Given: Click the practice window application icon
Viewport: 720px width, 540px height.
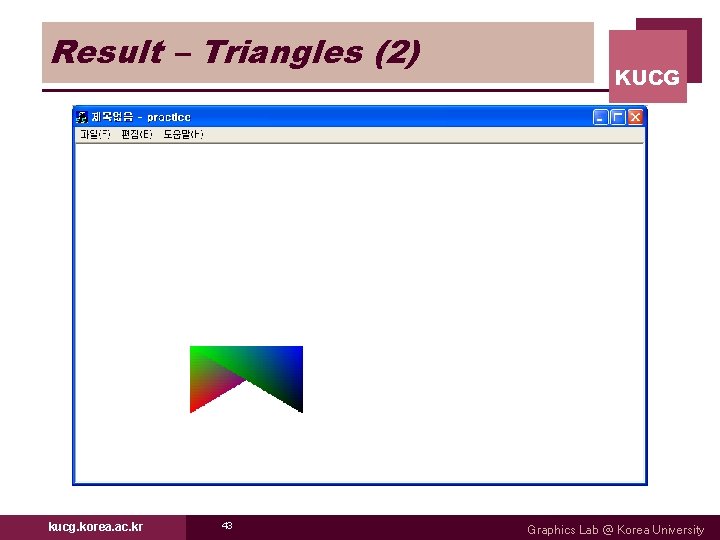Looking at the screenshot, I should (82, 117).
